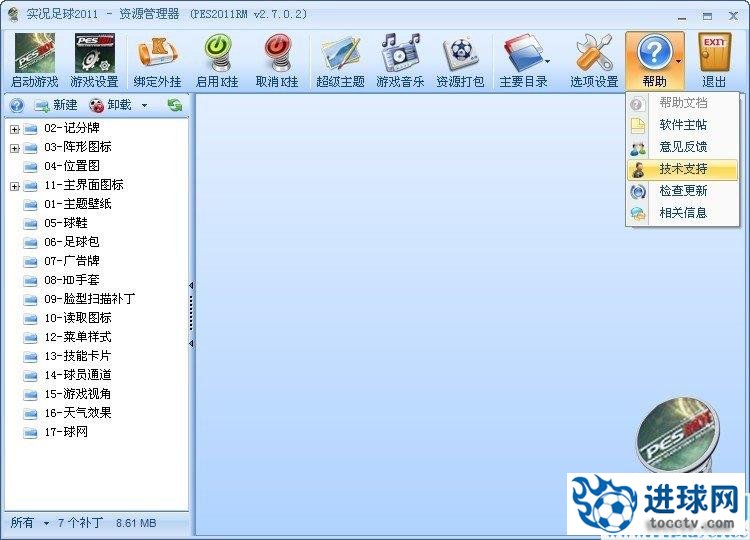Click 新建 to create new patch
Screen dimensions: 750x540
tap(56, 105)
